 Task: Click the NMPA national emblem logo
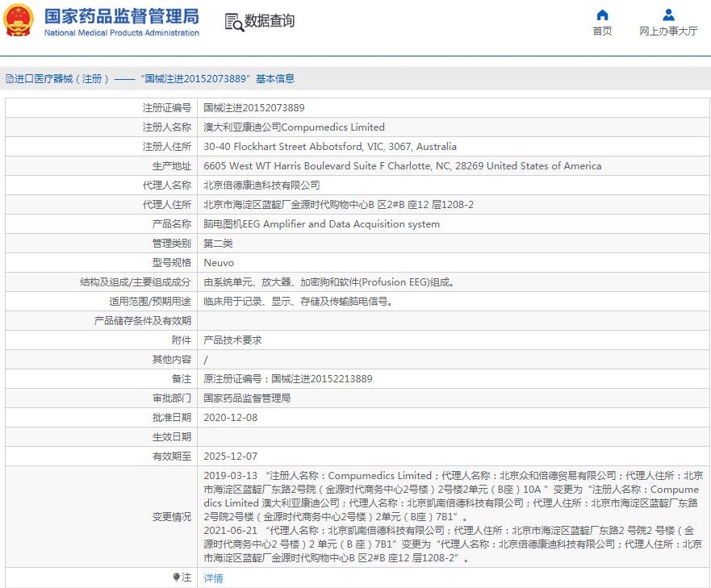click(19, 22)
